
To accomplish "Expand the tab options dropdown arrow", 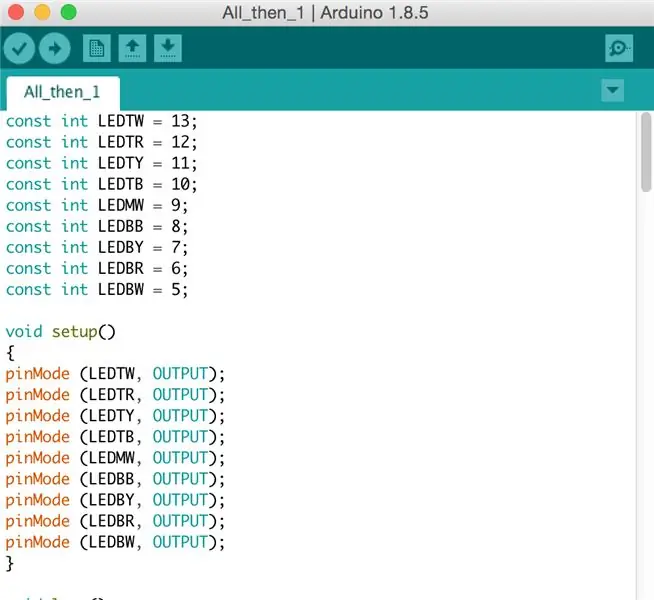I will 613,90.
